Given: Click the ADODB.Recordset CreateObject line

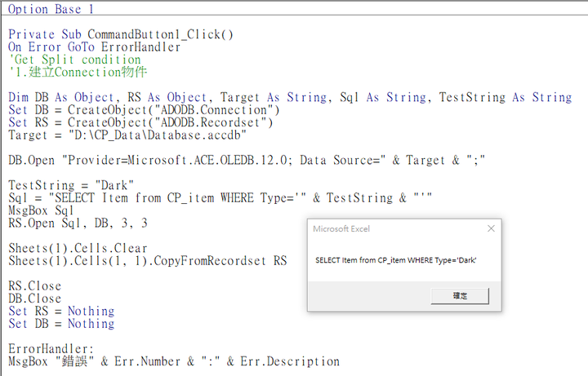Looking at the screenshot, I should click(140, 122).
